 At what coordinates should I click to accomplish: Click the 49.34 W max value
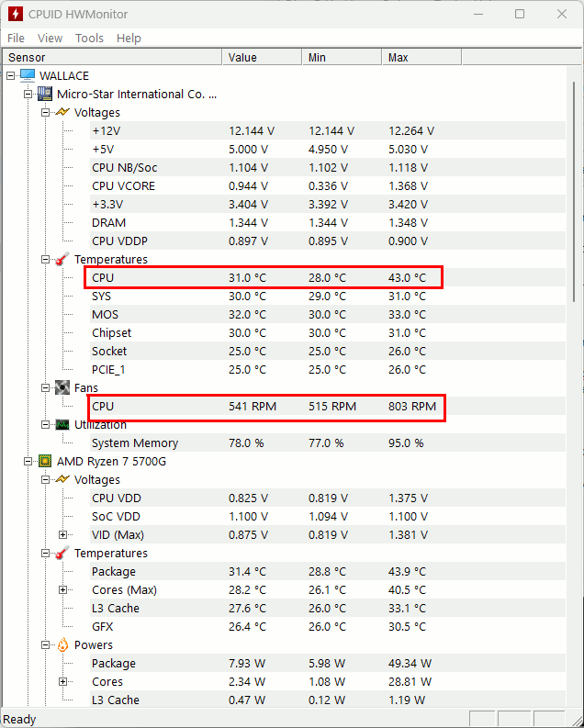(410, 664)
